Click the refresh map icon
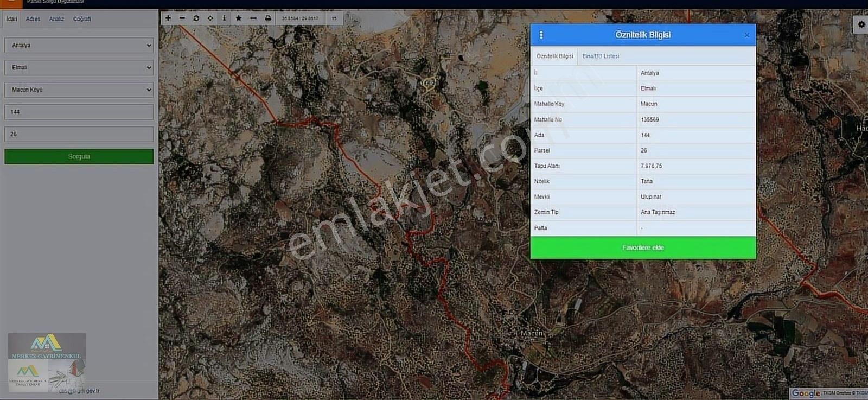 click(x=196, y=18)
